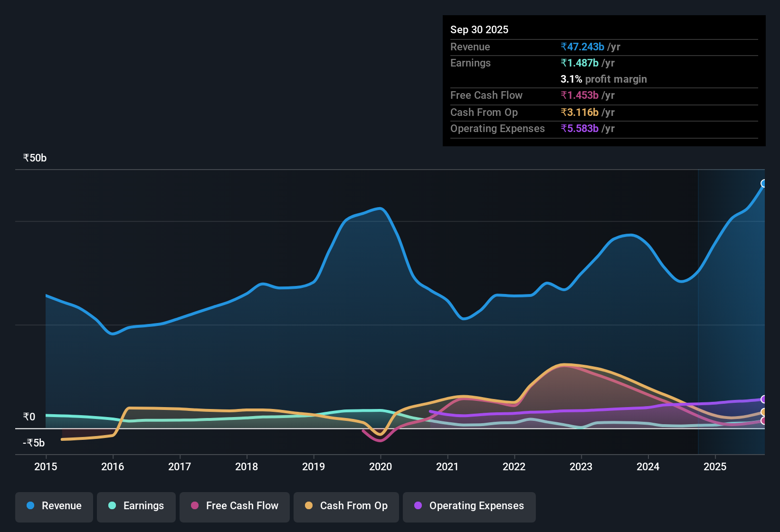Select the blue Revenue dot in the legend

point(30,506)
